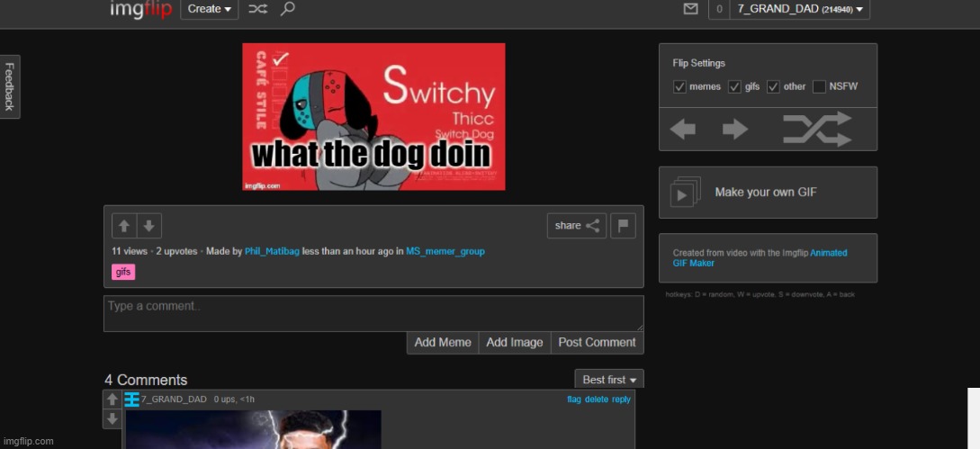The height and width of the screenshot is (449, 980).
Task: Click the large random shuffle flip icon
Action: click(x=816, y=130)
